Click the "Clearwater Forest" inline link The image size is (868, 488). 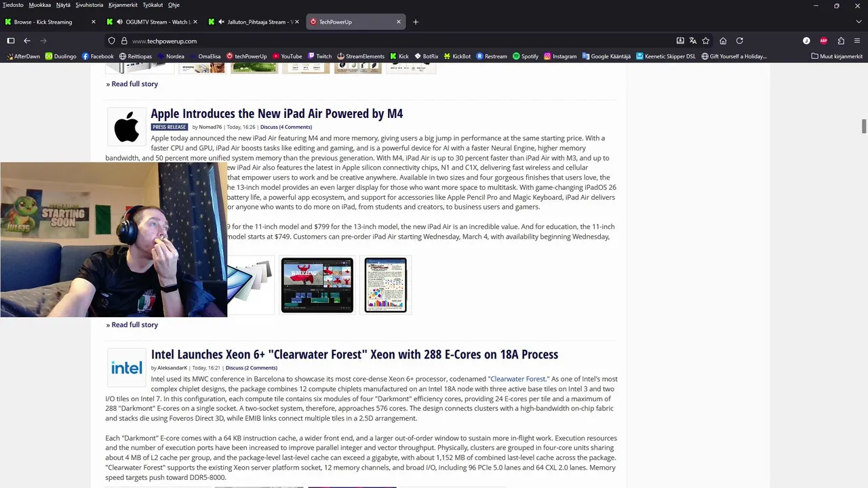tap(519, 379)
